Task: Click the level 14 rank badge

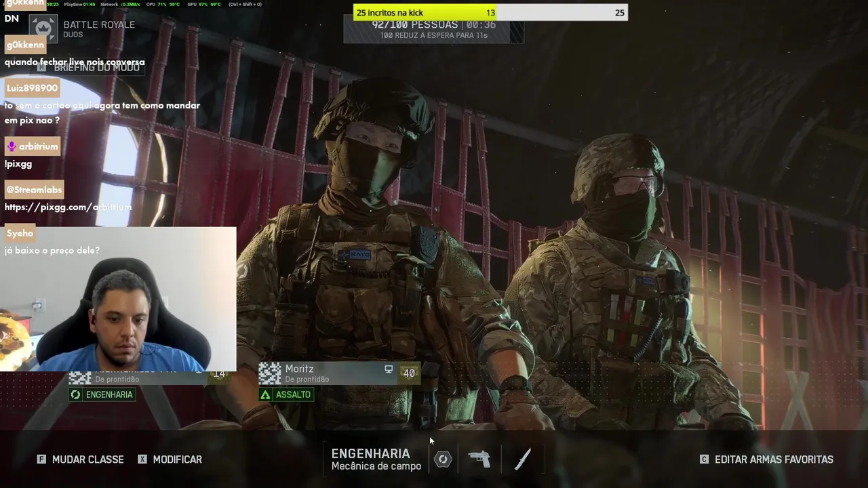Action: [x=219, y=374]
